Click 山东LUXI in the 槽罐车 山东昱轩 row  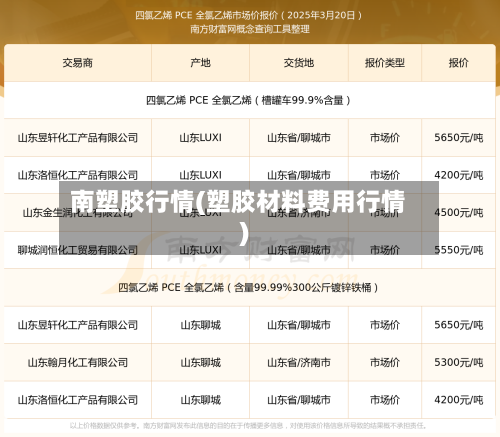click(200, 138)
